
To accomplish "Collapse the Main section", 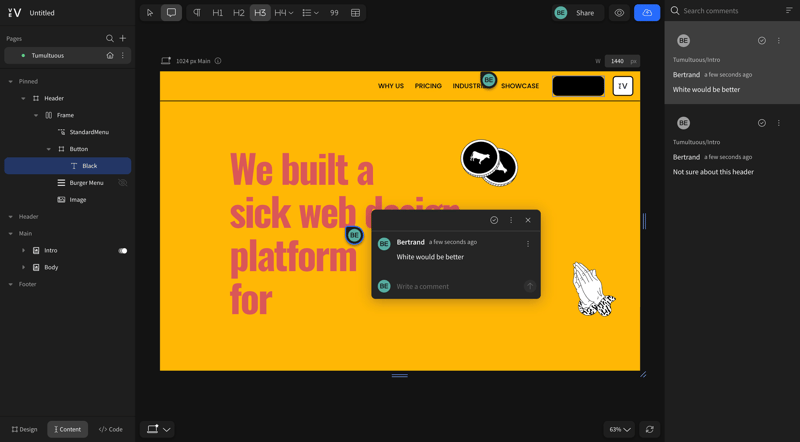I will pos(11,234).
